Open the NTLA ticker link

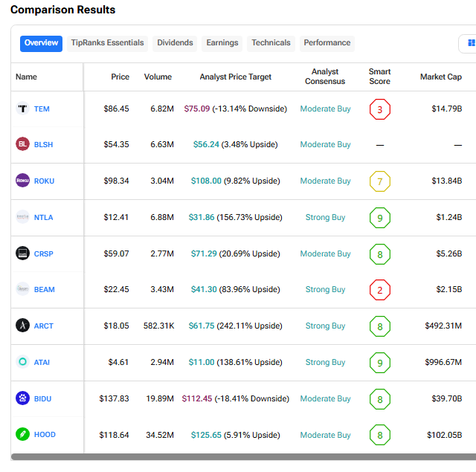[x=44, y=217]
